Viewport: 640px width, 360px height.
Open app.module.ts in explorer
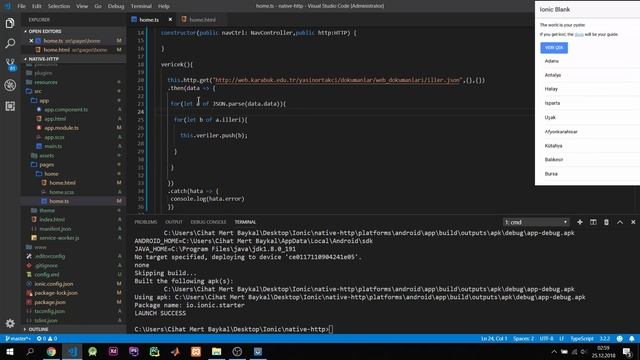point(62,128)
